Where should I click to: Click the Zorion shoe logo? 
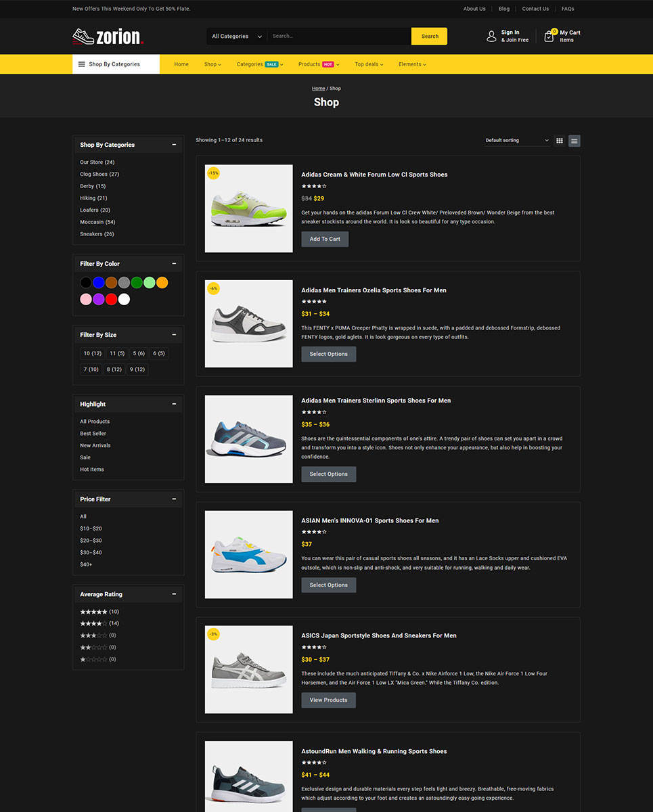tap(107, 37)
